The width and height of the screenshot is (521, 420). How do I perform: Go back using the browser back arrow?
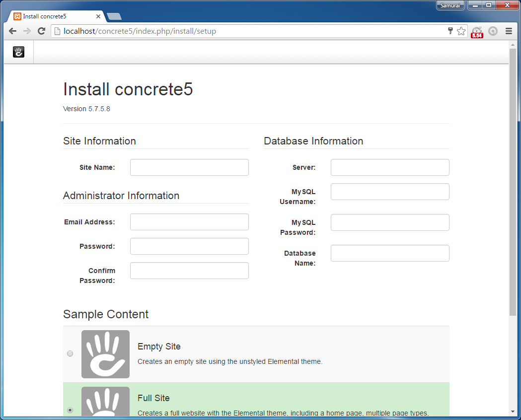click(12, 31)
